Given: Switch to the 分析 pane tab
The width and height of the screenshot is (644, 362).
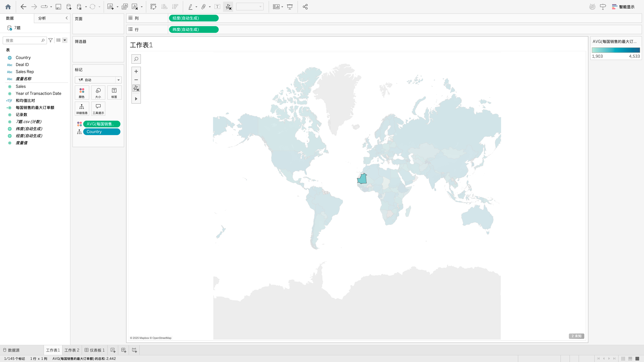Looking at the screenshot, I should pyautogui.click(x=42, y=18).
